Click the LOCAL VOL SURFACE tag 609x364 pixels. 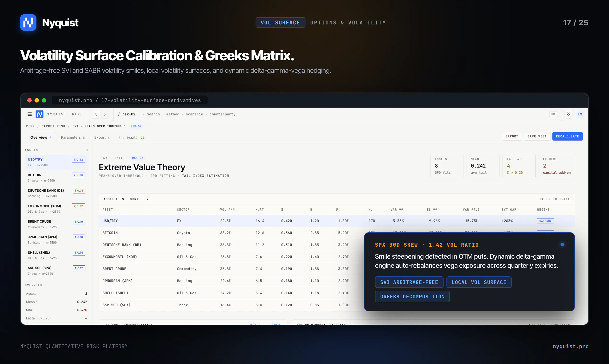coord(479,282)
